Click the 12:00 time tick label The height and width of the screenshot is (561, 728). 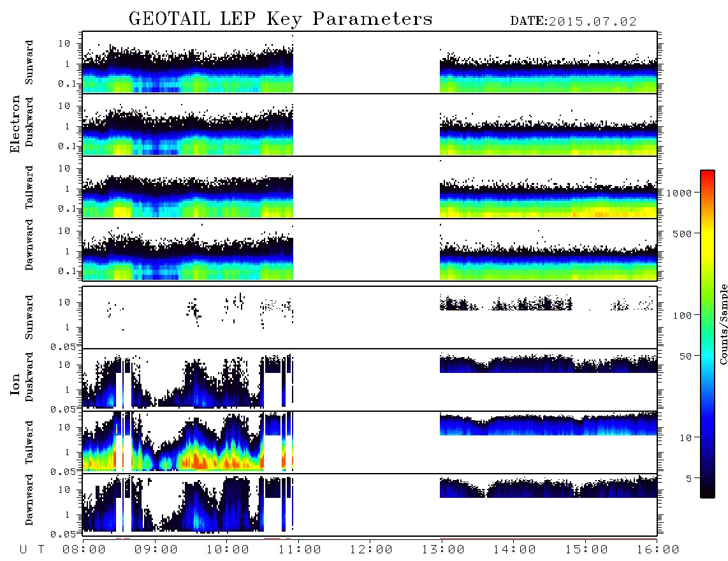(371, 550)
